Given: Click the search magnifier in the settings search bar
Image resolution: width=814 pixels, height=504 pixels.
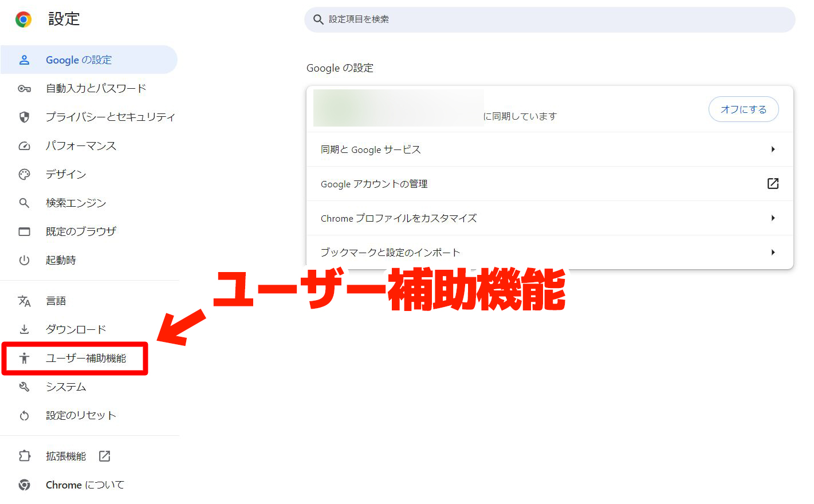Looking at the screenshot, I should pos(318,19).
